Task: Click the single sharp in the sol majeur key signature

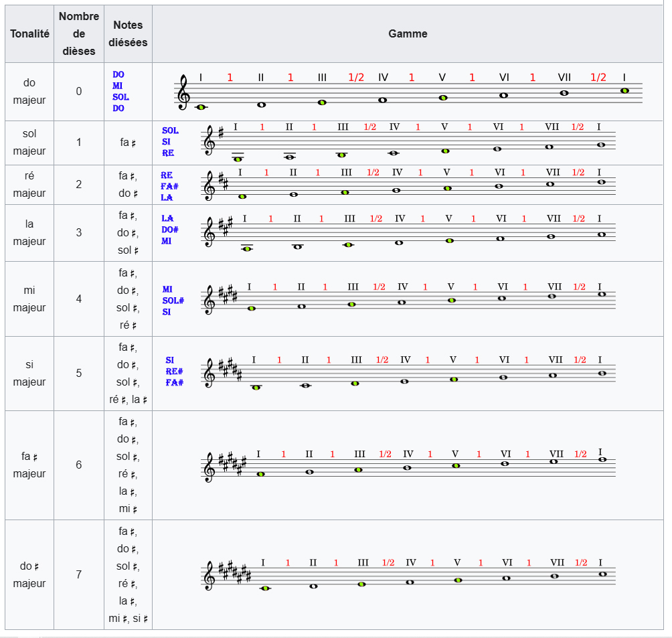Action: (222, 133)
